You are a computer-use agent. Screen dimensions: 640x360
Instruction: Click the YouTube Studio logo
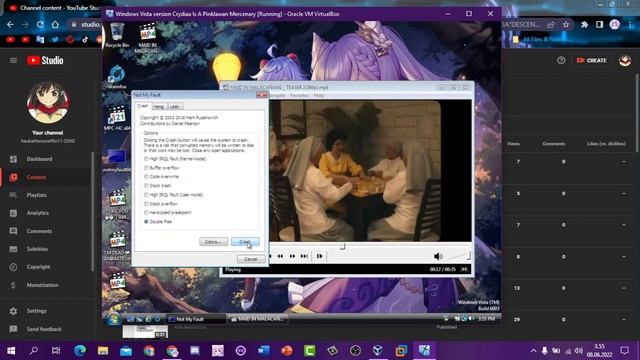pyautogui.click(x=45, y=60)
